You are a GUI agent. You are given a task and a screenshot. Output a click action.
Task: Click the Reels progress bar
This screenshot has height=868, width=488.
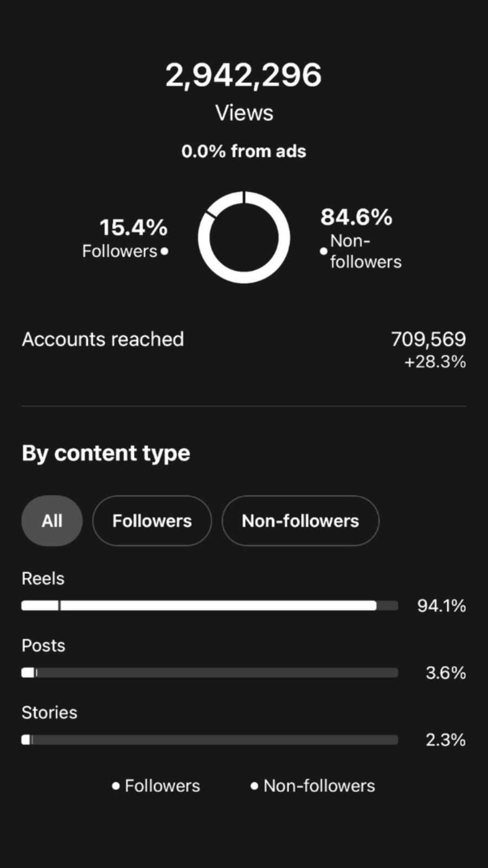click(x=210, y=605)
